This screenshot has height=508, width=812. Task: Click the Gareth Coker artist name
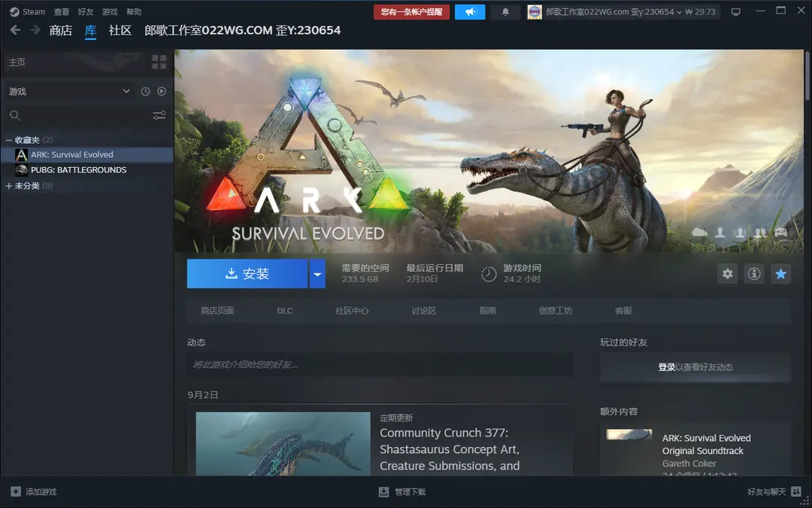[689, 464]
